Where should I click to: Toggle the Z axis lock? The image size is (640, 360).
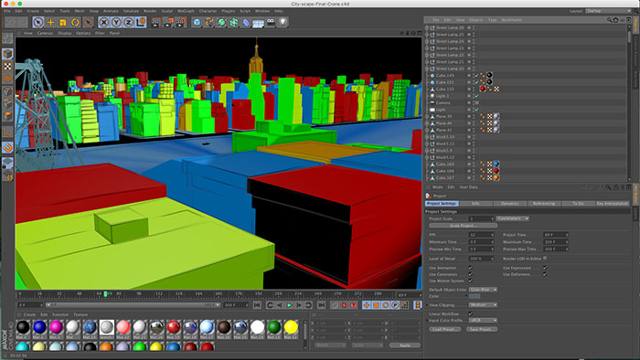tap(128, 22)
